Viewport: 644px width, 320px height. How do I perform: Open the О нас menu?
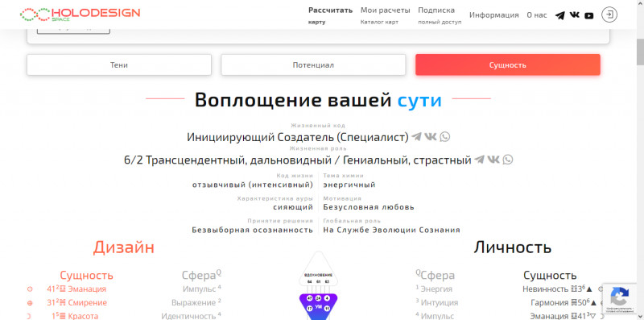(x=537, y=15)
